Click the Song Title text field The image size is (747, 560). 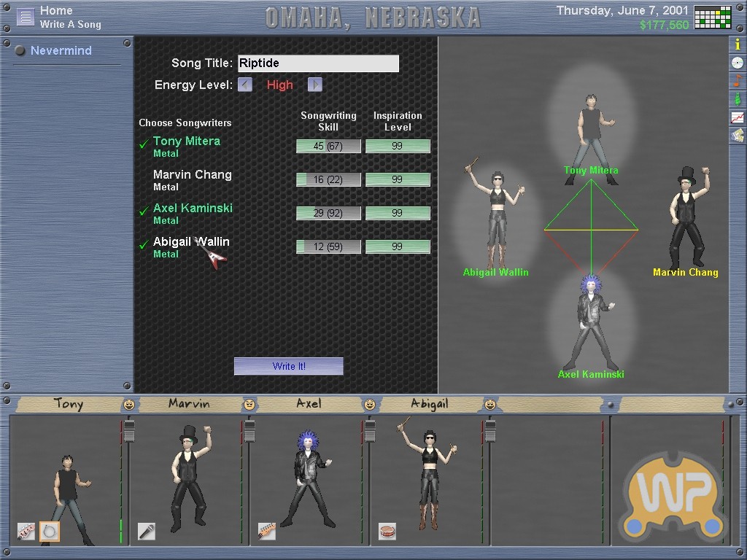click(x=318, y=63)
